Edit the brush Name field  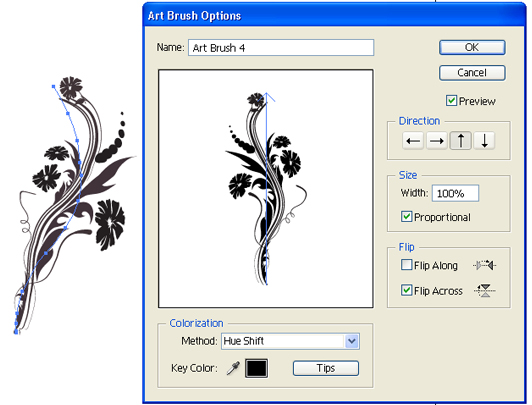(281, 48)
